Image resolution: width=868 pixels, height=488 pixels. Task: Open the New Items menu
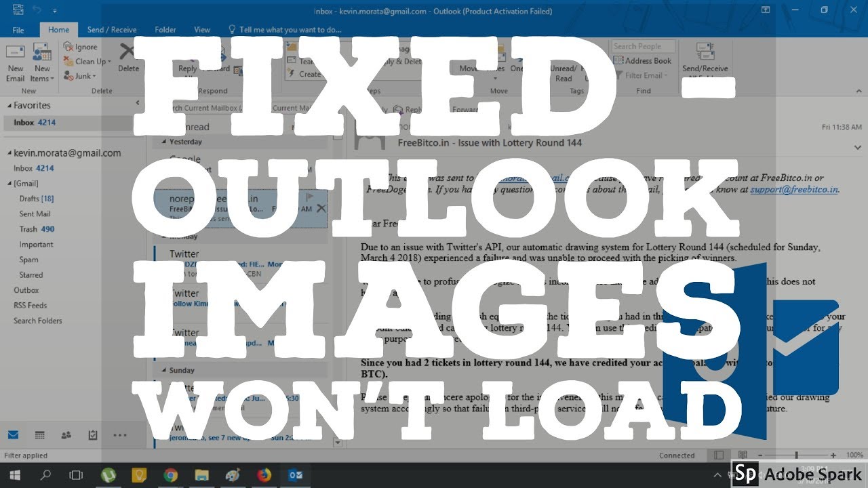pos(42,64)
